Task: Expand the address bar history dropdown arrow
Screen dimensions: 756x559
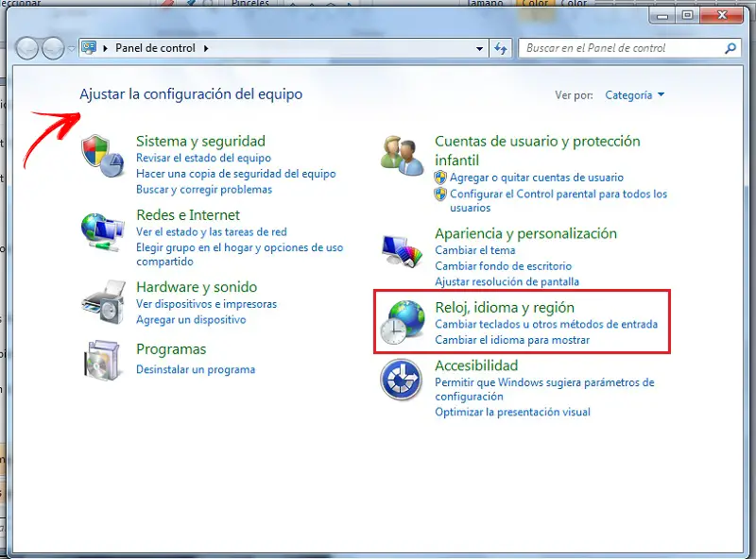Action: 479,49
